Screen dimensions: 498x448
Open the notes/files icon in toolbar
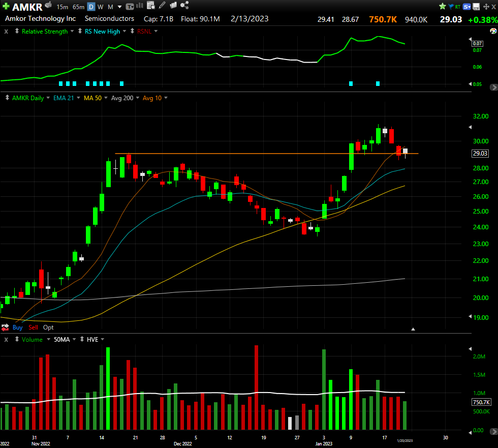(x=173, y=5)
